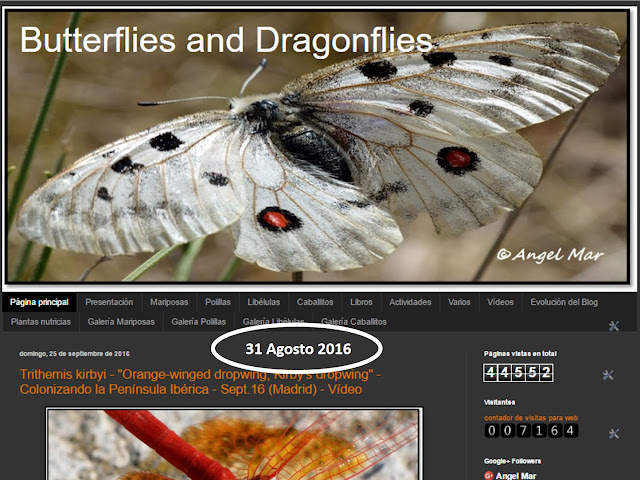640x480 pixels.
Task: Click the 44552 page views counter
Action: click(x=518, y=373)
